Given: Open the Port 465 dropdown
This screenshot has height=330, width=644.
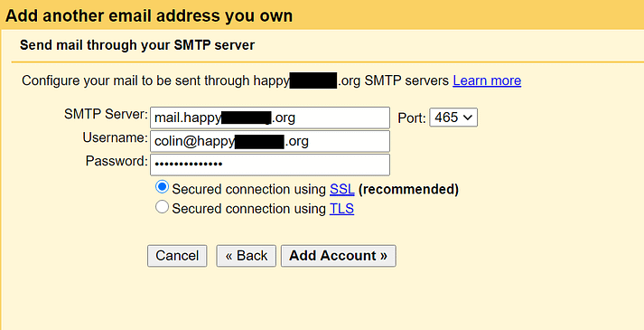Looking at the screenshot, I should coord(453,118).
